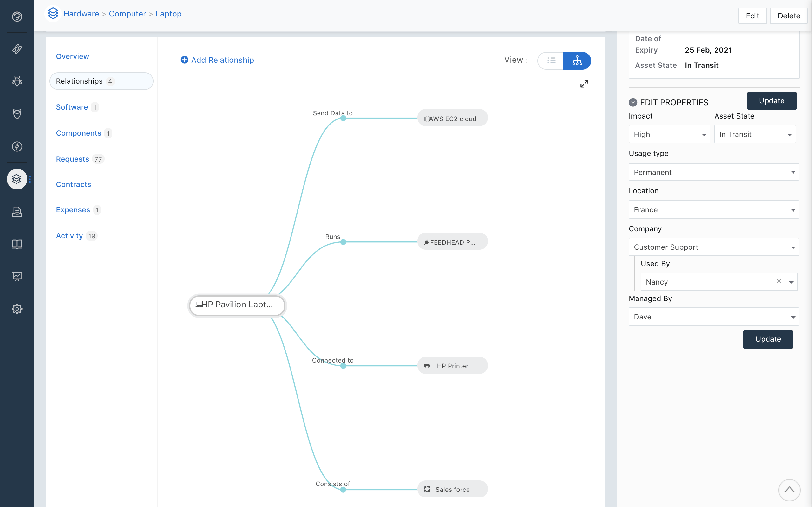Switch to graph tree view

577,61
